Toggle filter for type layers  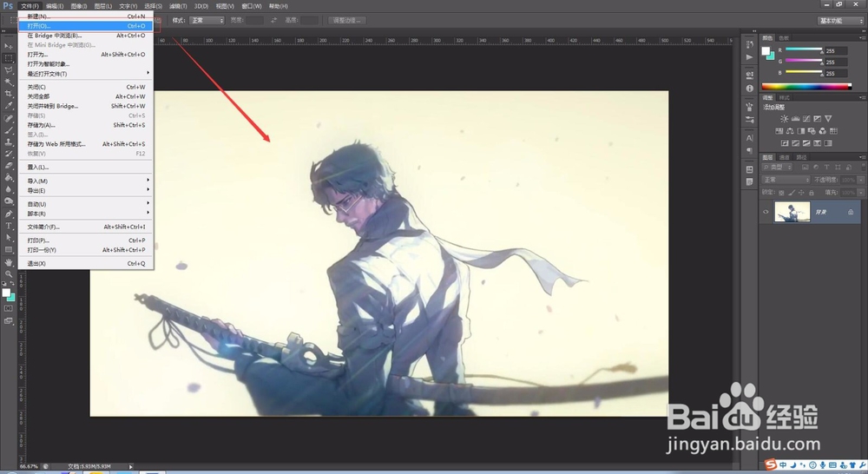click(x=826, y=167)
